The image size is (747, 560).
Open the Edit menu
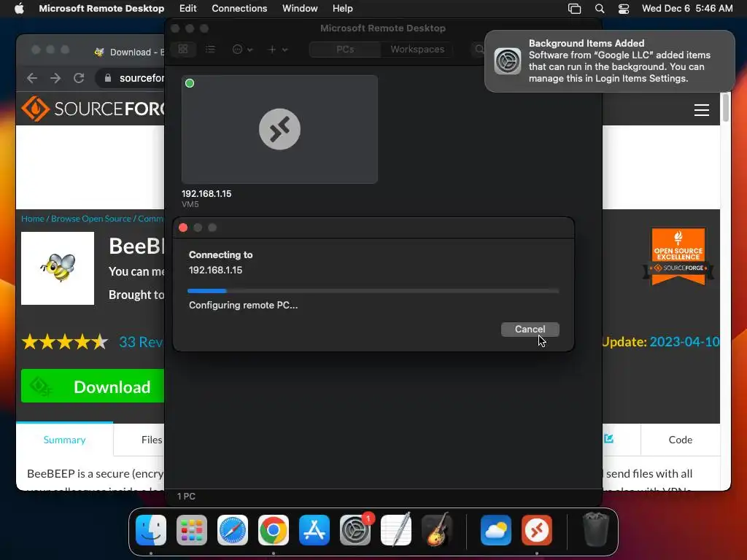click(x=187, y=8)
